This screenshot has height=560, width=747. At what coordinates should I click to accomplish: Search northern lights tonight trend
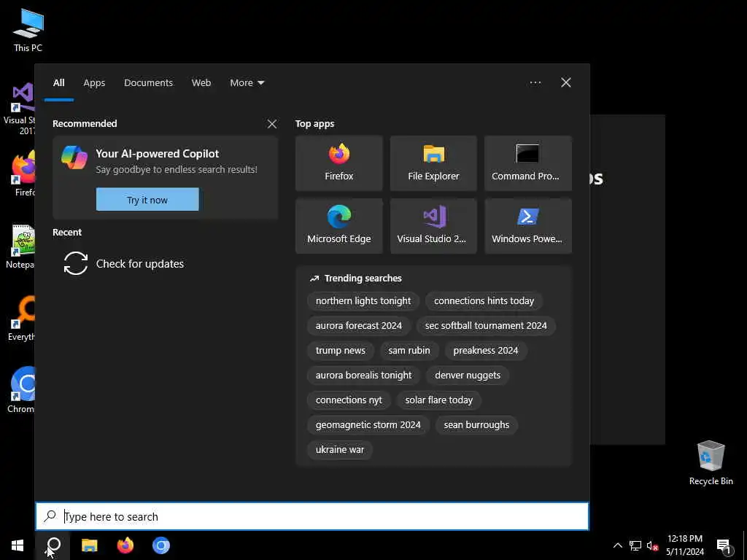click(363, 301)
